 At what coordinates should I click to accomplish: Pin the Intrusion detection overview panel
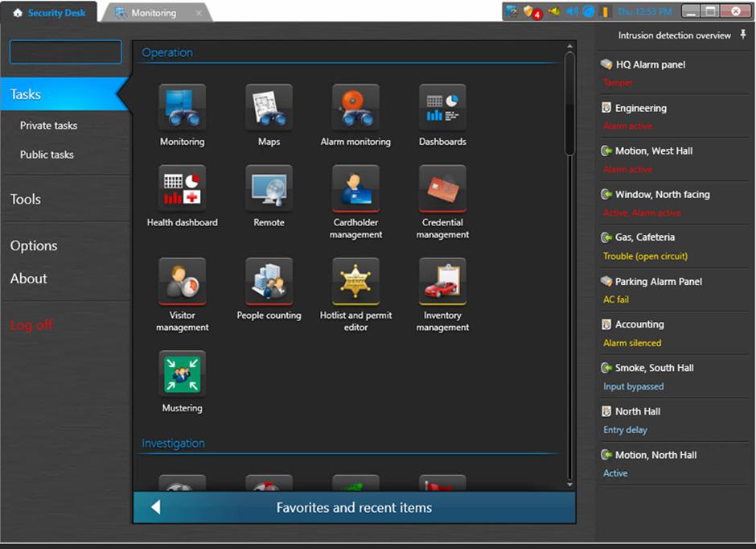pos(743,35)
